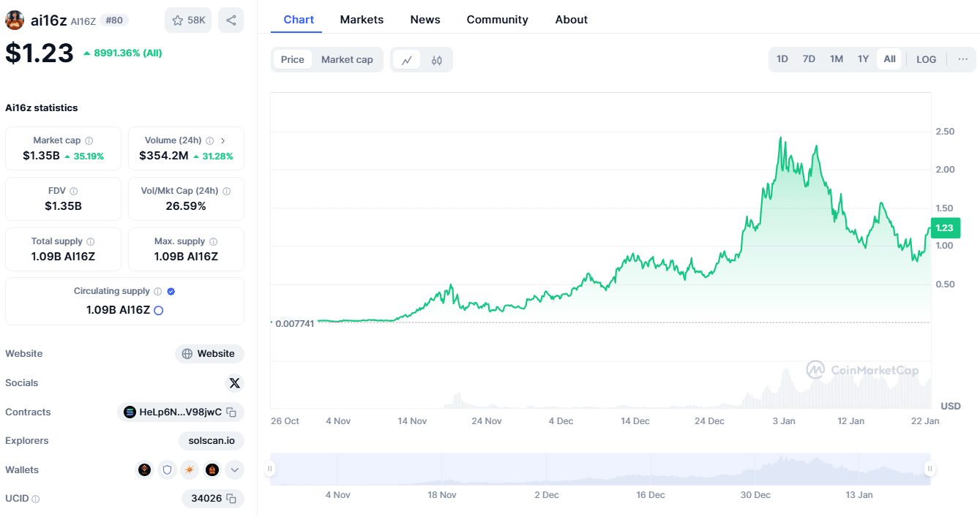Click the circular supply progress ring icon

(158, 310)
